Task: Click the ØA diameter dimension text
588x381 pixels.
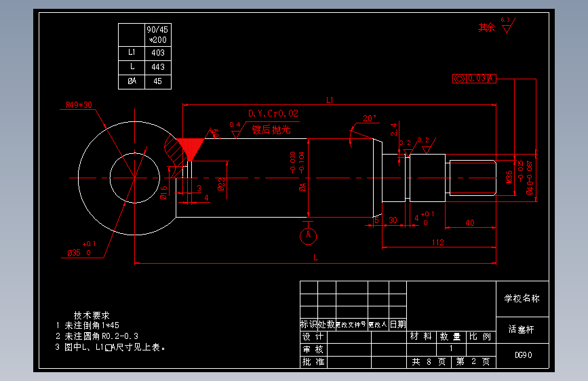Action: pos(302,186)
